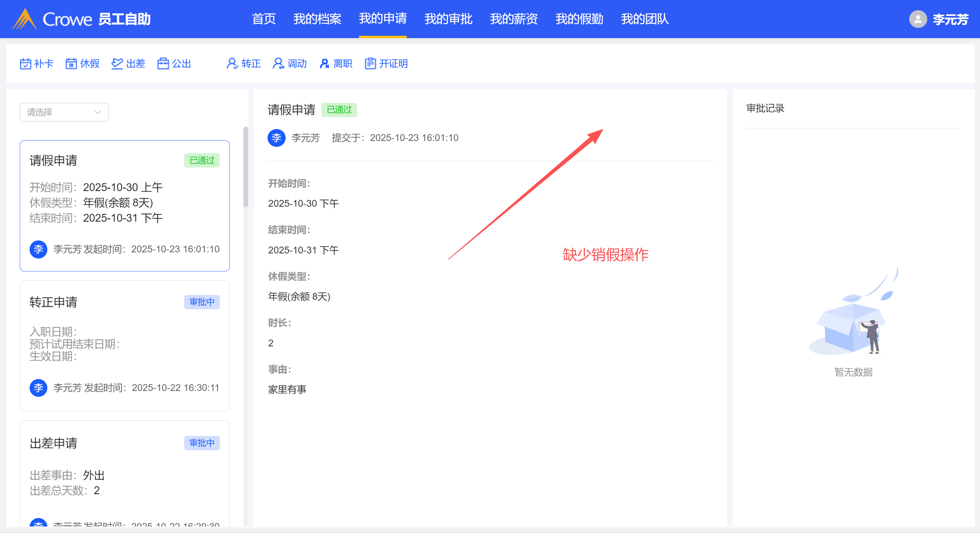
Task: Go to 我的薪资 tab
Action: coord(514,19)
